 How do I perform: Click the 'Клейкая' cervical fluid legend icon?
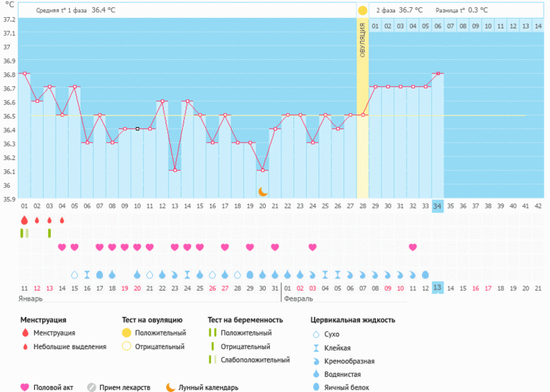(316, 347)
